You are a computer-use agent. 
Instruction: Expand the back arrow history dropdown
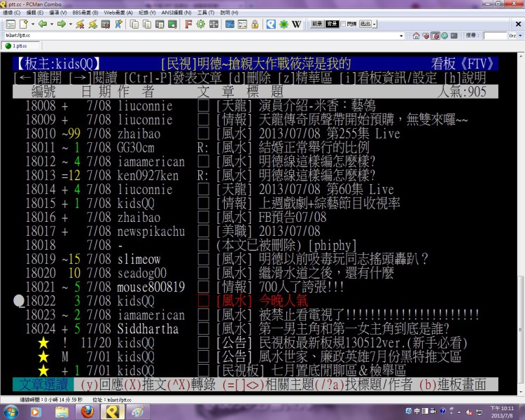point(52,24)
